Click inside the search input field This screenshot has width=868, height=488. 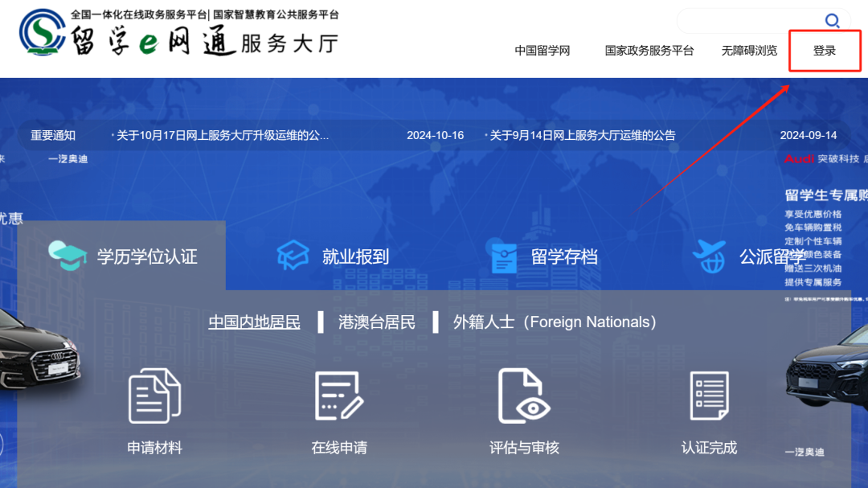tap(747, 21)
